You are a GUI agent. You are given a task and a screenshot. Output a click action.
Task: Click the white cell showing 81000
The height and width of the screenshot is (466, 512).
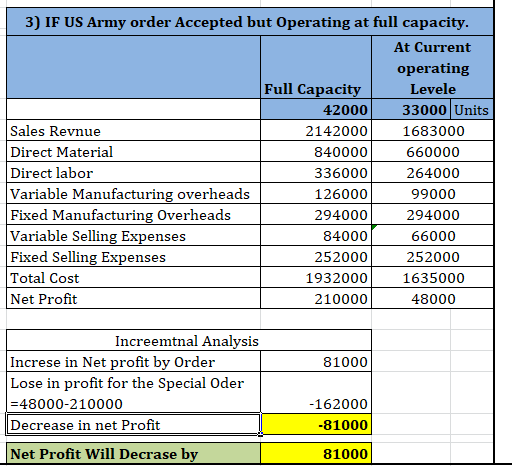[x=316, y=361]
